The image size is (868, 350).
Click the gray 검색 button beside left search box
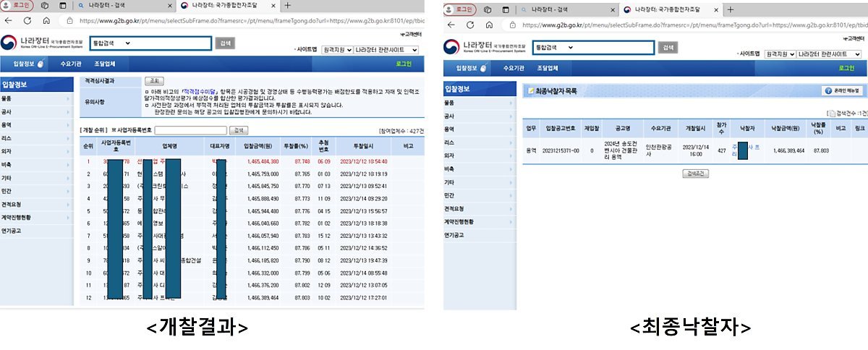click(x=224, y=43)
